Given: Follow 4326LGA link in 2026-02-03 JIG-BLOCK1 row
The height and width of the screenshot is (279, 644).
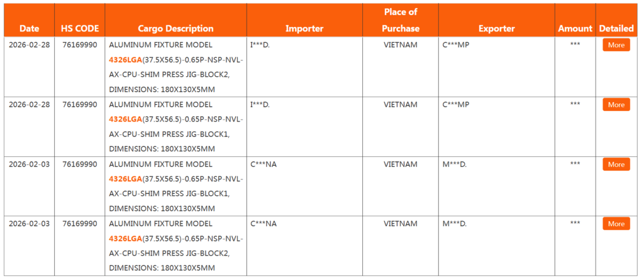Looking at the screenshot, I should coord(125,179).
